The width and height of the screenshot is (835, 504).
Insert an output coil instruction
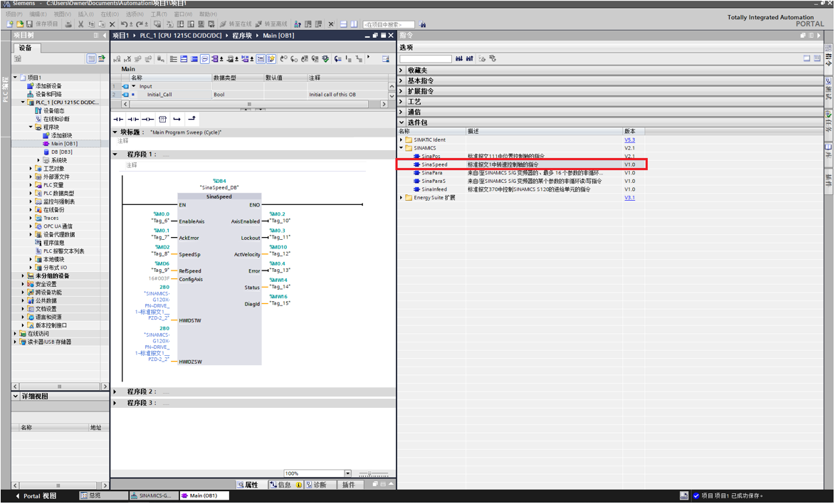pos(147,119)
